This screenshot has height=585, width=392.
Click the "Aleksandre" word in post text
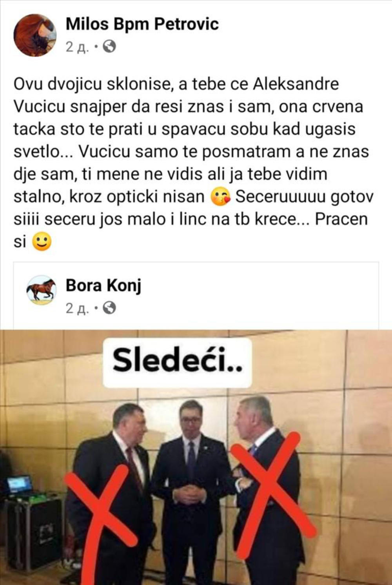296,84
